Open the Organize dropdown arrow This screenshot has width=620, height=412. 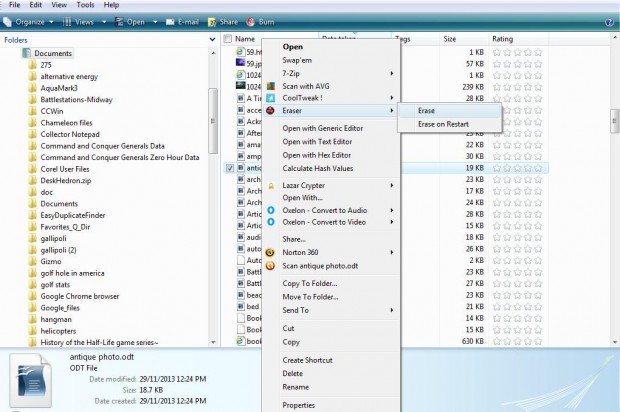51,22
